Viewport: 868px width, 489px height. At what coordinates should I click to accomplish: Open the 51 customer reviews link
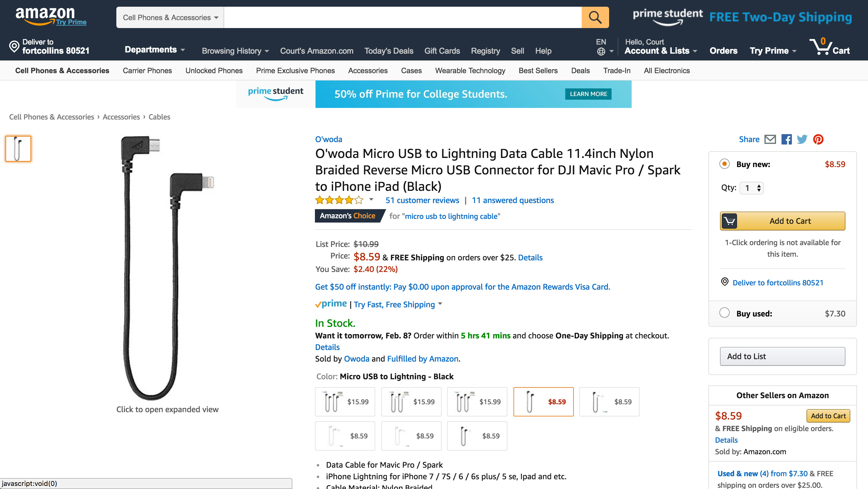[422, 200]
